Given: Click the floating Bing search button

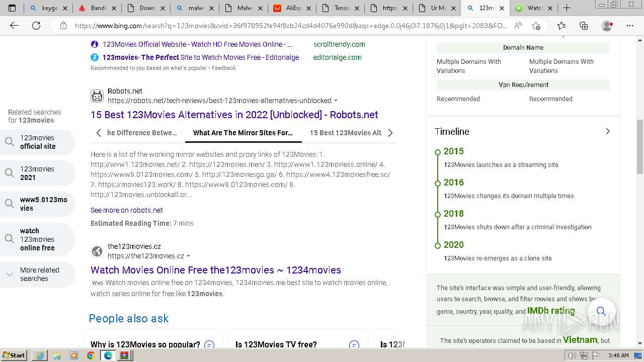Looking at the screenshot, I should [x=601, y=311].
